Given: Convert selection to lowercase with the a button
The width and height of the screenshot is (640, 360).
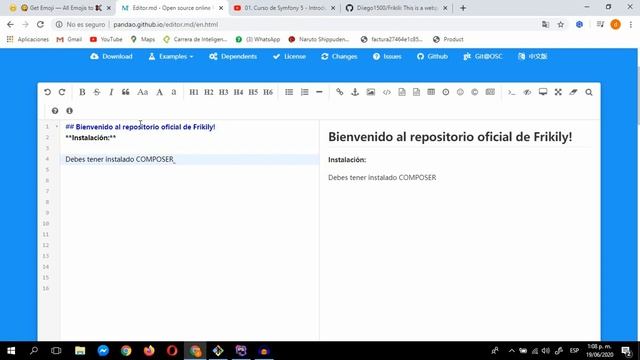Looking at the screenshot, I should [174, 92].
